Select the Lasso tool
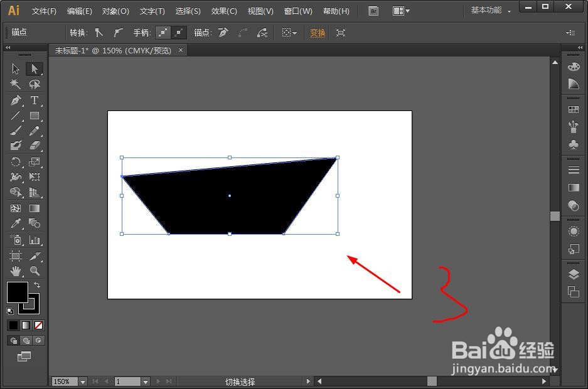Viewport: 588px width, 389px height. pos(34,84)
